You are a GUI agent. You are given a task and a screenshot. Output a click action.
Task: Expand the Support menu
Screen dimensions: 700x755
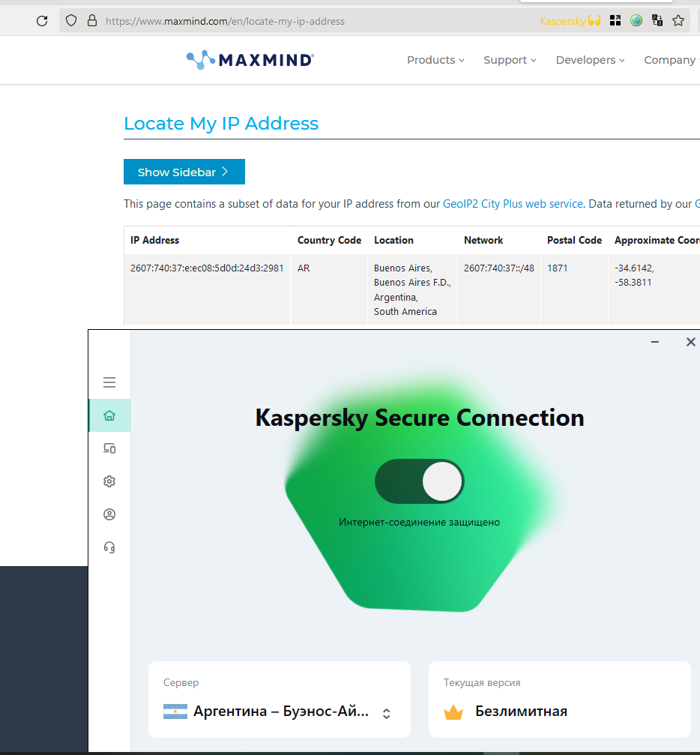(510, 60)
